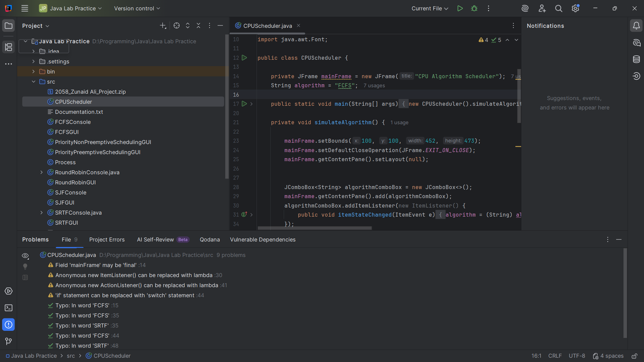
Task: Open the Git tool window from the left sidebar
Action: pos(8,341)
